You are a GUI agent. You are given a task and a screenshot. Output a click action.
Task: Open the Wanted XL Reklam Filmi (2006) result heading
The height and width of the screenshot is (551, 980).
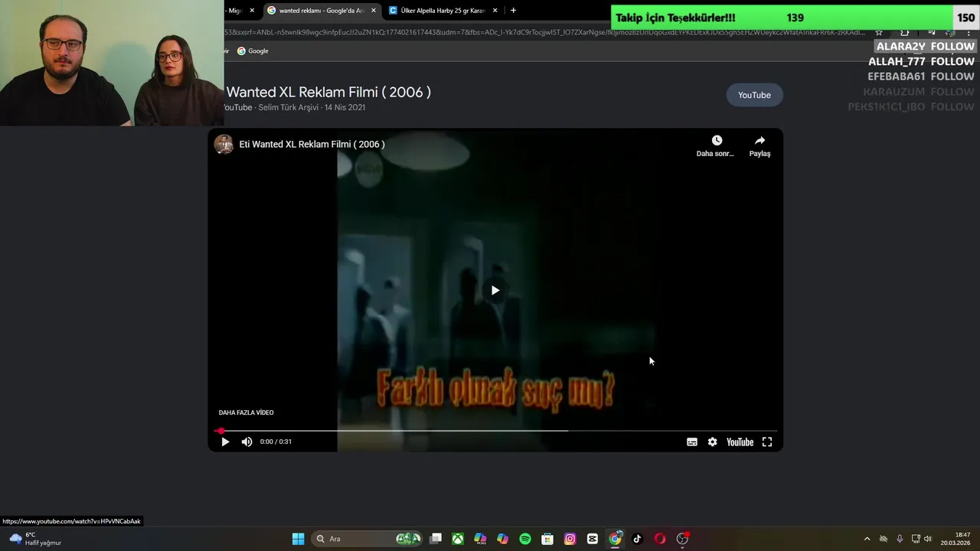click(328, 92)
